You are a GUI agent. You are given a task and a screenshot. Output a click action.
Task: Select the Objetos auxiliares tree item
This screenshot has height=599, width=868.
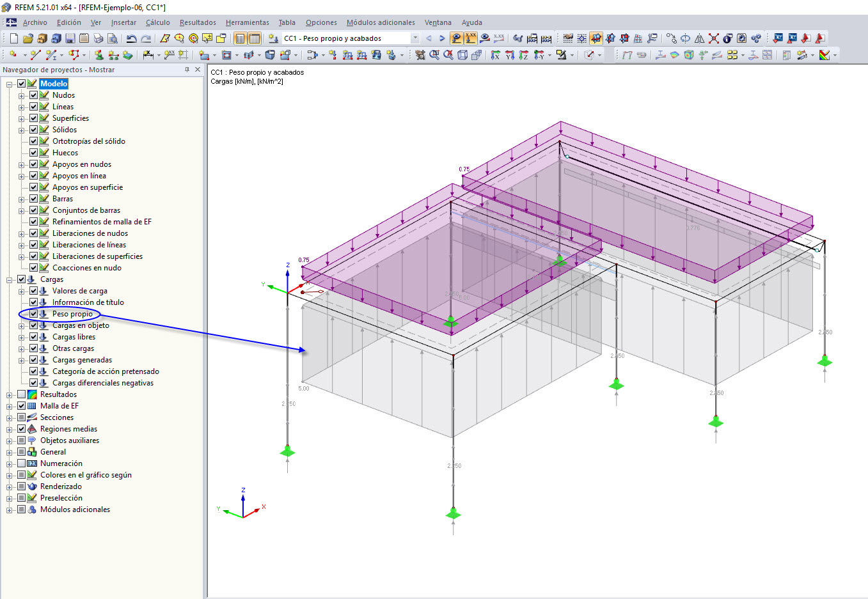[x=70, y=440]
